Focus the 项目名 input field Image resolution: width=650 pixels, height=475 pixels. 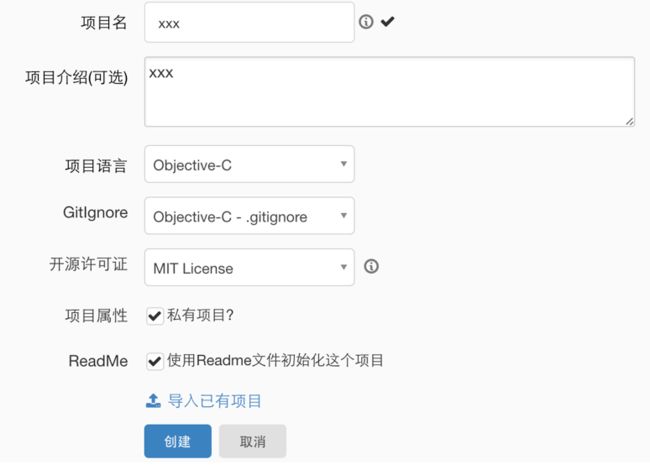249,22
